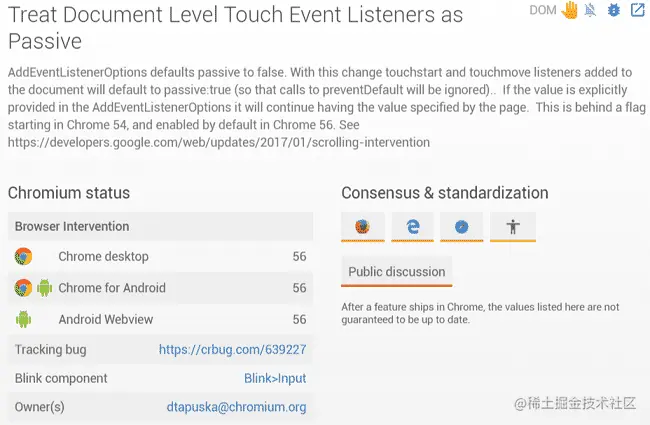Click Android robot icon beside Android Webview

point(23,320)
